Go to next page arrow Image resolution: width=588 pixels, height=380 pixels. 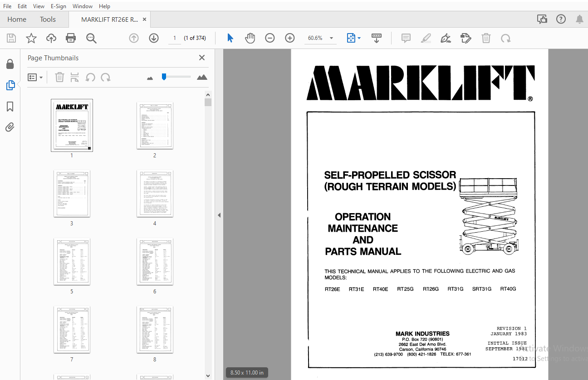coord(154,38)
